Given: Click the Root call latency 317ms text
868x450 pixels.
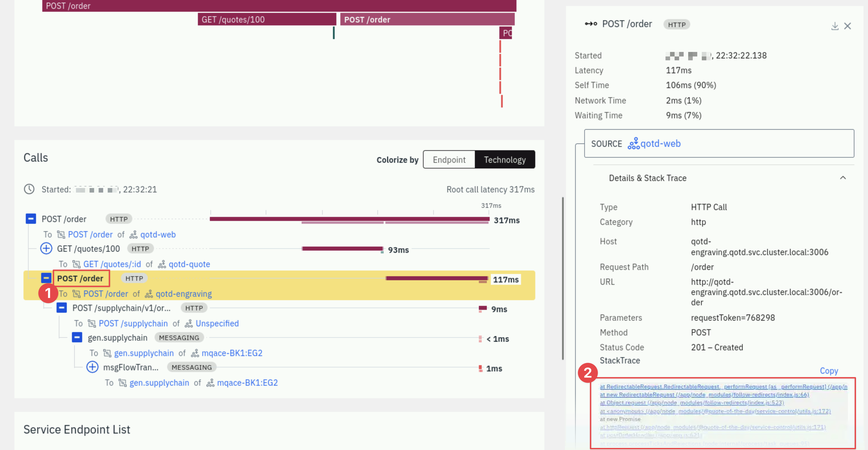Looking at the screenshot, I should [490, 189].
